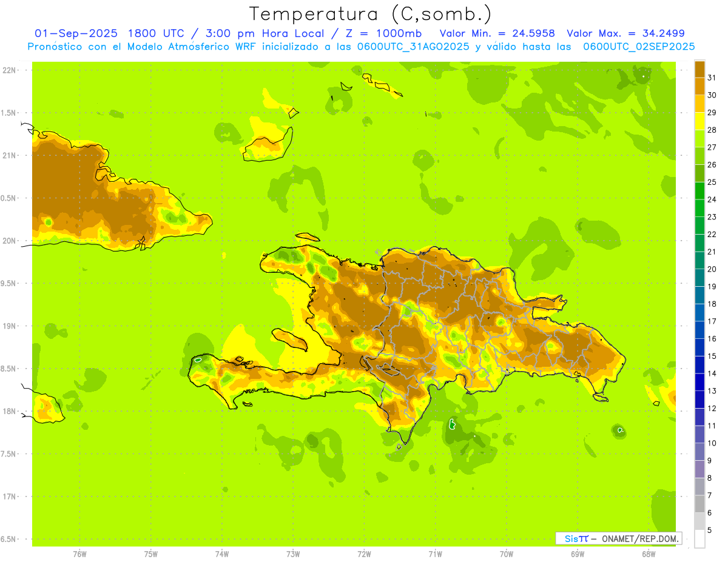The width and height of the screenshot is (728, 562).
Task: Click the legend value "27"
Action: [712, 147]
